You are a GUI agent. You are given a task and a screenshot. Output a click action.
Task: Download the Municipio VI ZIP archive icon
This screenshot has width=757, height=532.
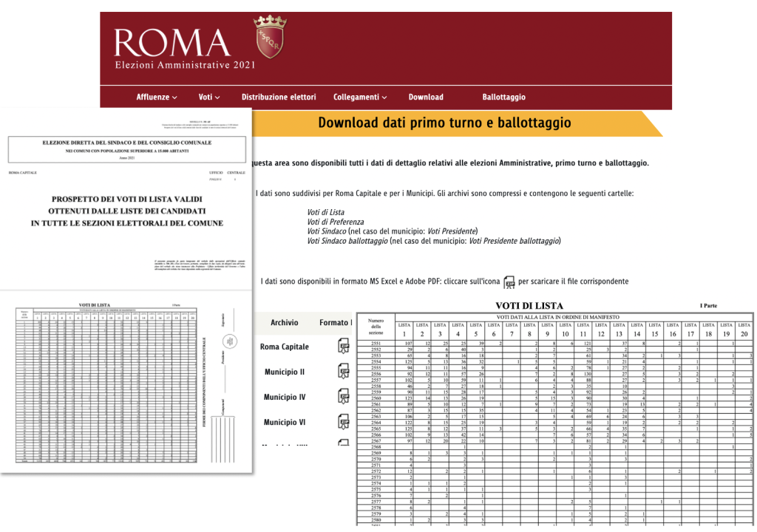(x=344, y=422)
